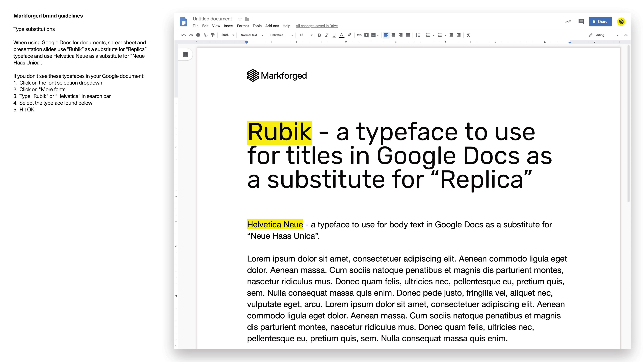The width and height of the screenshot is (644, 362).
Task: Click "All changes saved in Drive" link
Action: 316,26
